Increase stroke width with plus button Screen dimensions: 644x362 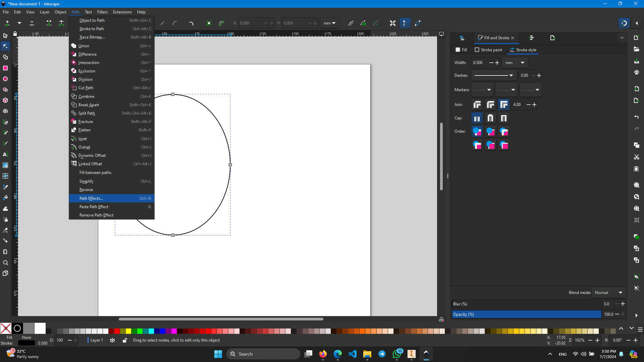497,63
